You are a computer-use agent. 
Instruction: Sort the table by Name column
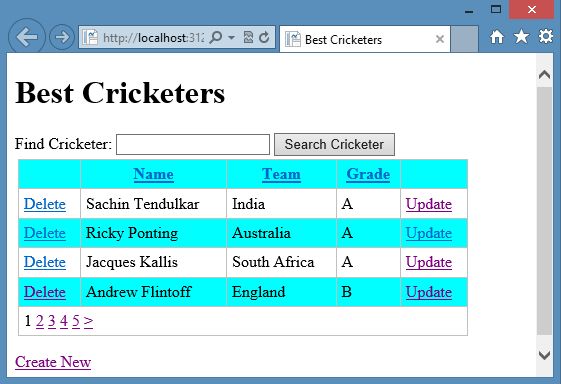tap(153, 174)
